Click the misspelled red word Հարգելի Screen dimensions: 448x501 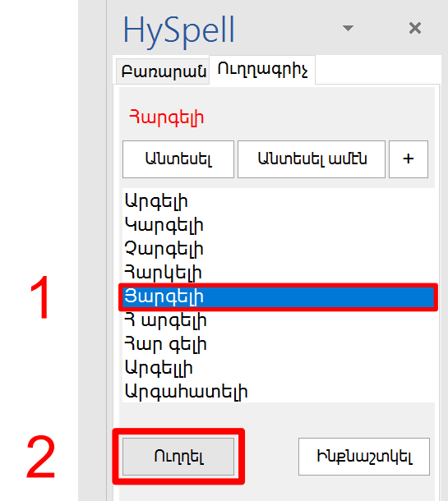coord(166,118)
